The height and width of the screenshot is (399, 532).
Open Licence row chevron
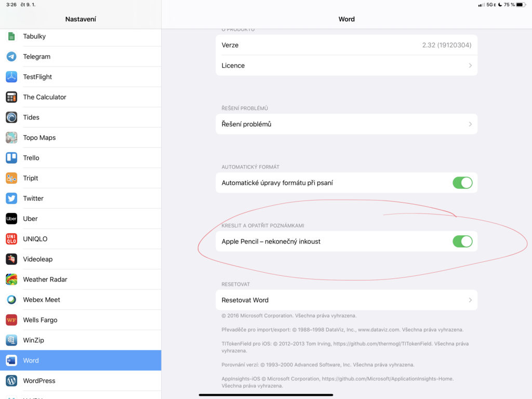click(x=470, y=65)
